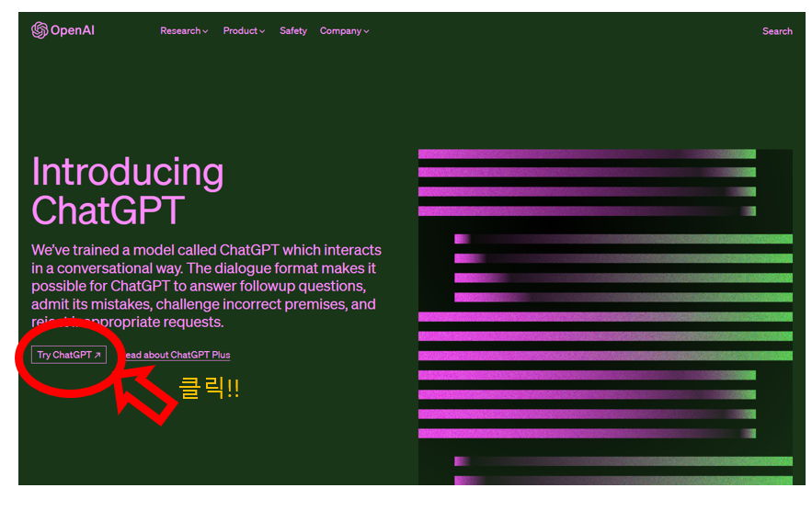Click the paragraph starting "We've trained a model"
The width and height of the screenshot is (812, 522).
(x=206, y=286)
